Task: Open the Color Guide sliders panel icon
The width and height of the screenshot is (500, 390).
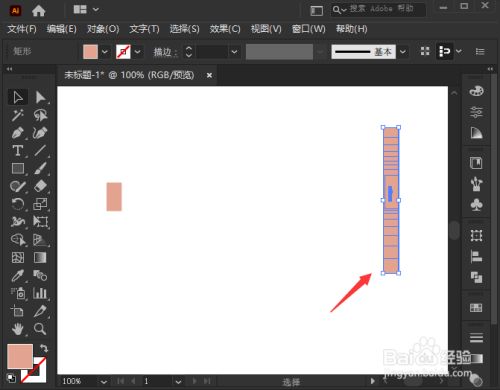Action: click(x=476, y=112)
